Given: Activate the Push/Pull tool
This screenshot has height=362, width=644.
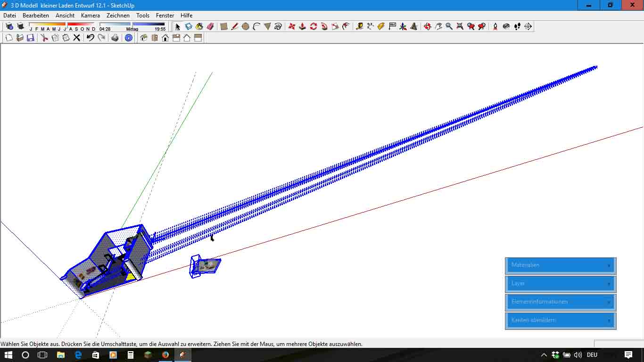Looking at the screenshot, I should coord(302,26).
